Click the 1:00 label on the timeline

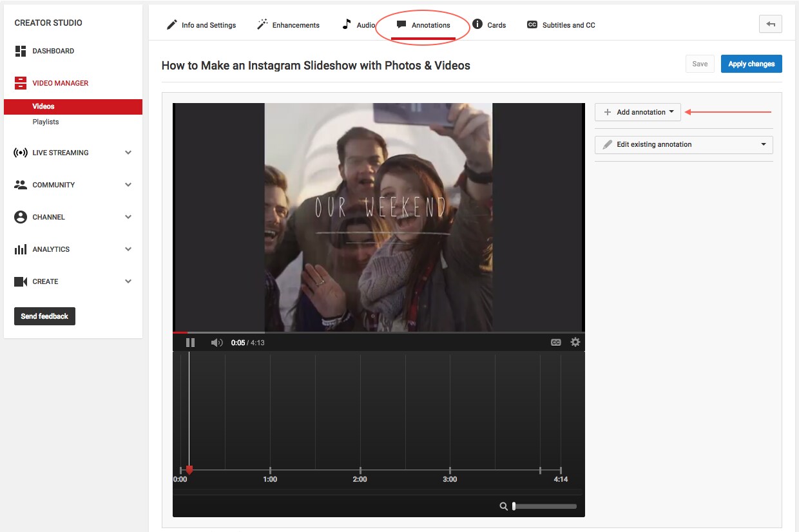(270, 479)
